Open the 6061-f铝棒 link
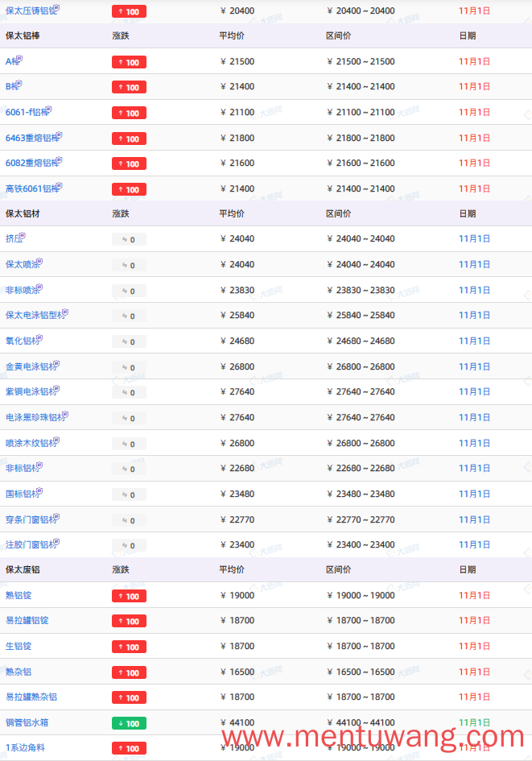Viewport: 532px width, 761px height. pyautogui.click(x=27, y=113)
